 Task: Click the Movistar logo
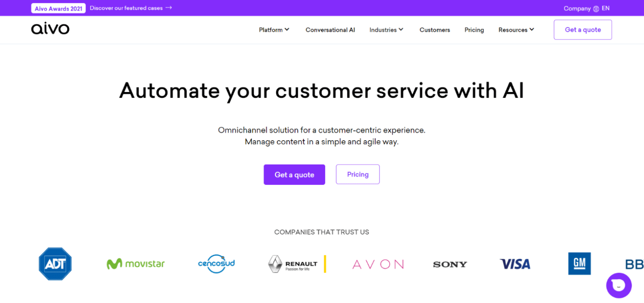136,264
